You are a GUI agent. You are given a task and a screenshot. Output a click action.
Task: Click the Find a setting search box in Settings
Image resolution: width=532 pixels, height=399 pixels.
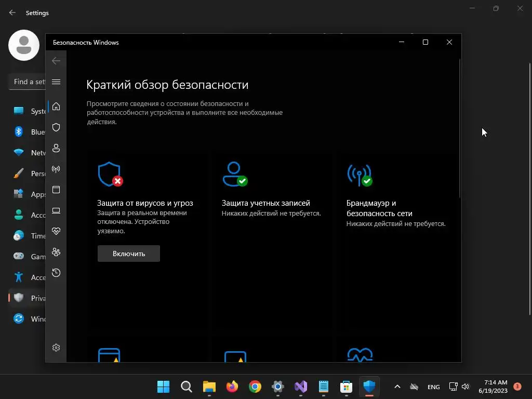click(27, 82)
